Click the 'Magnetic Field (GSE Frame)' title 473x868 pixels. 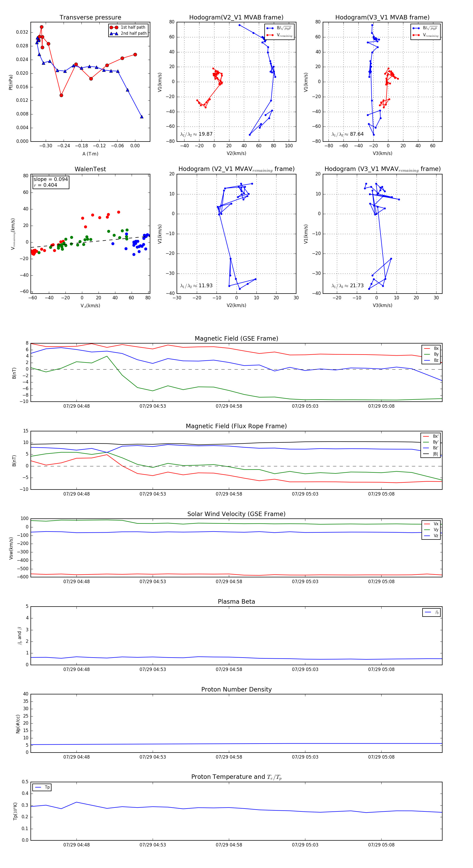point(236,339)
